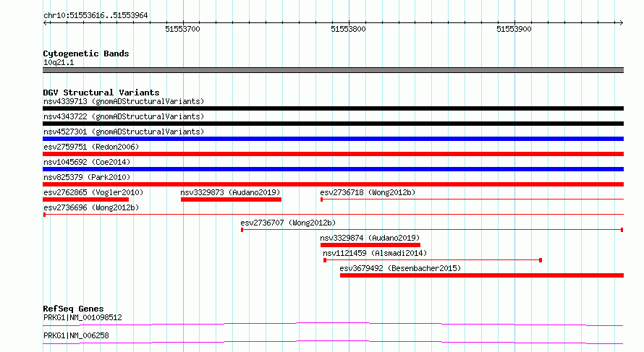Select the red bar for nsv3329873
Screen dimensions: 644x352
232,199
